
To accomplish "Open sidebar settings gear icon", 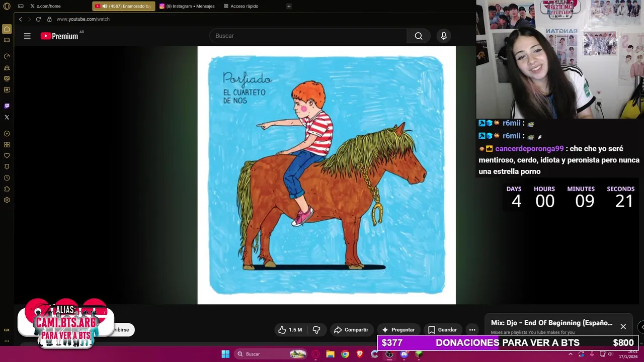I will coord(7,200).
